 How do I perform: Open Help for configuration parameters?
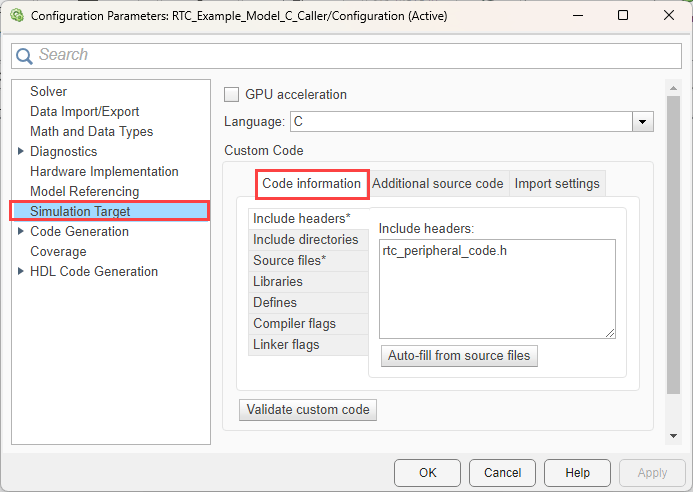click(577, 473)
